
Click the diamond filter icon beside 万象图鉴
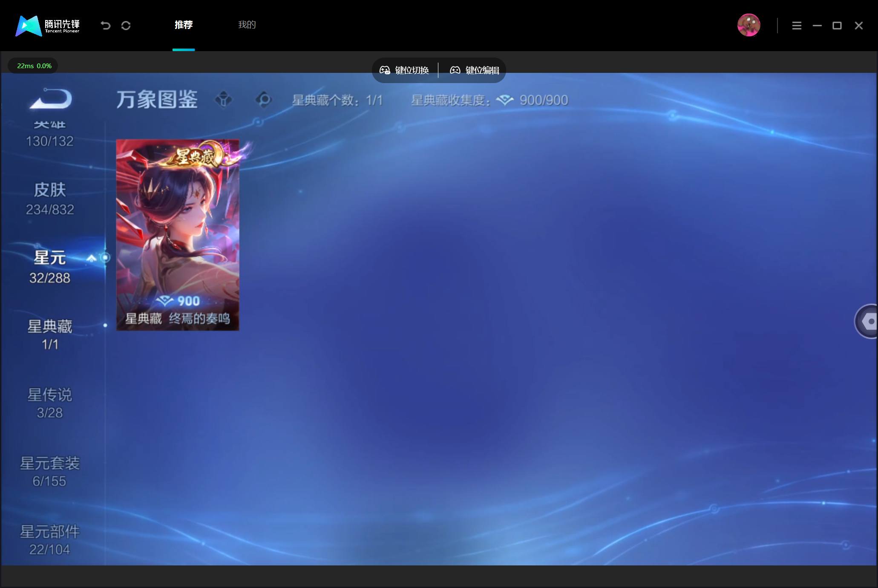tap(224, 100)
